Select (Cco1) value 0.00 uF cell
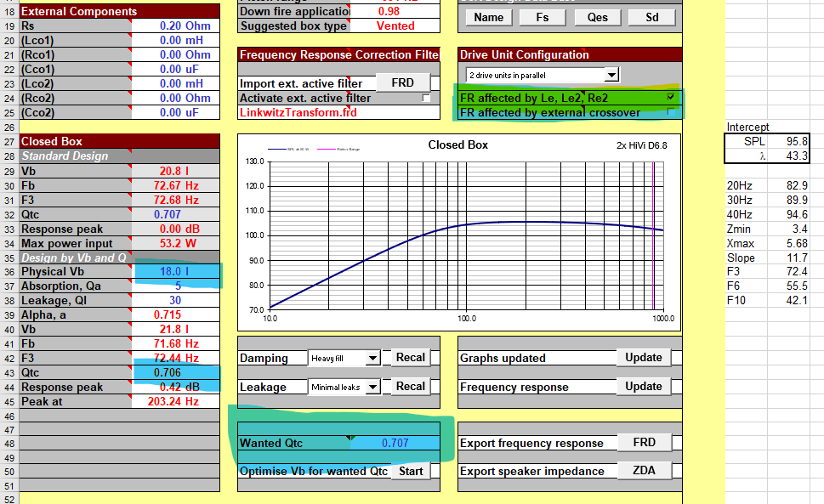This screenshot has height=504, width=824. (x=175, y=70)
